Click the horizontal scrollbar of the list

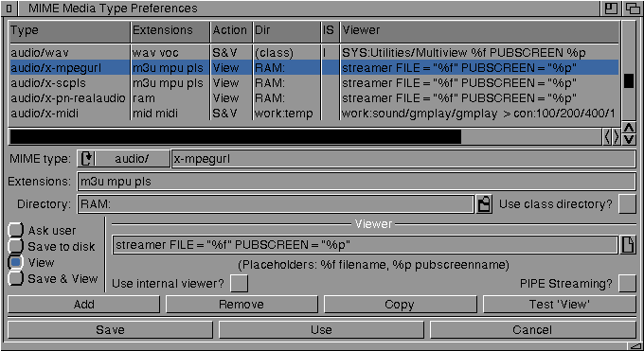tap(305, 137)
